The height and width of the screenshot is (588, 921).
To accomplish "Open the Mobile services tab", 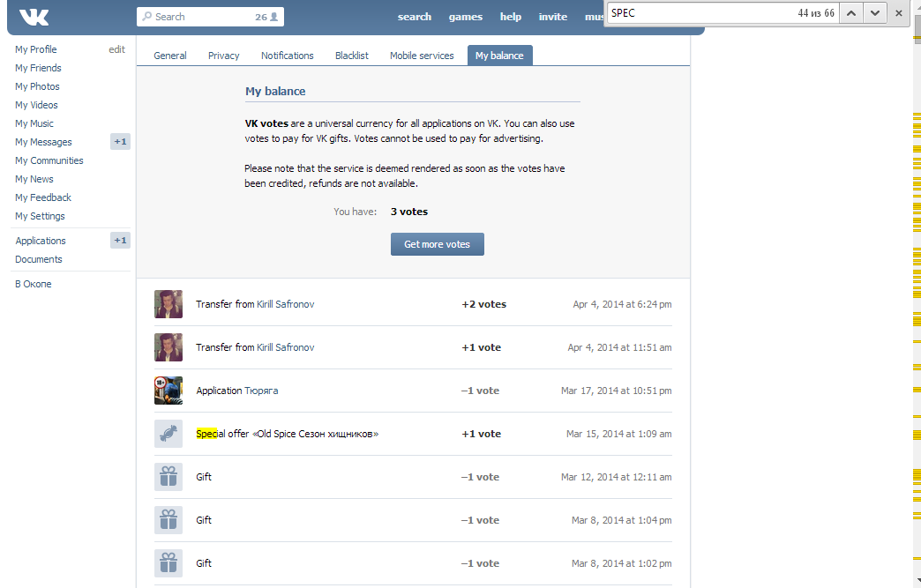I will [x=422, y=56].
